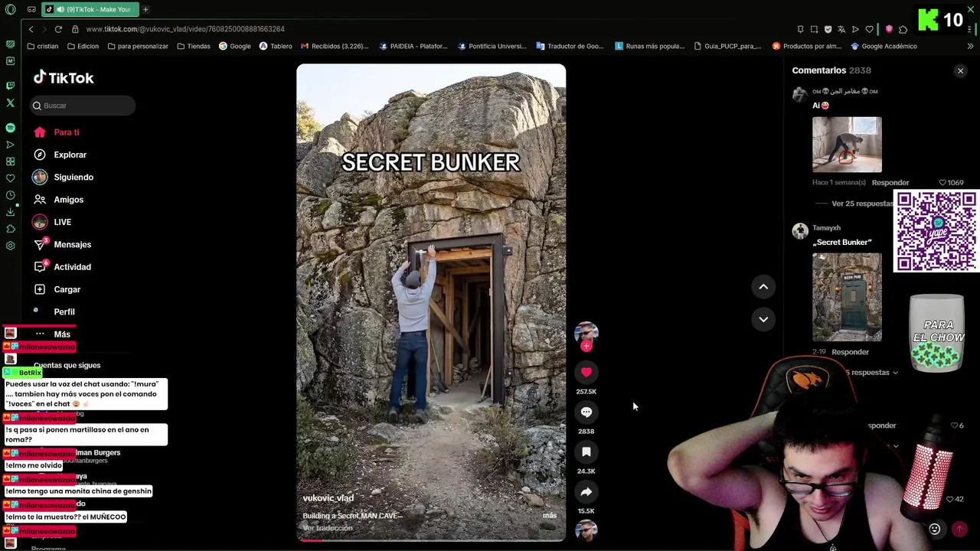Open Google Académico bookmark
Image resolution: width=980 pixels, height=551 pixels.
[884, 46]
